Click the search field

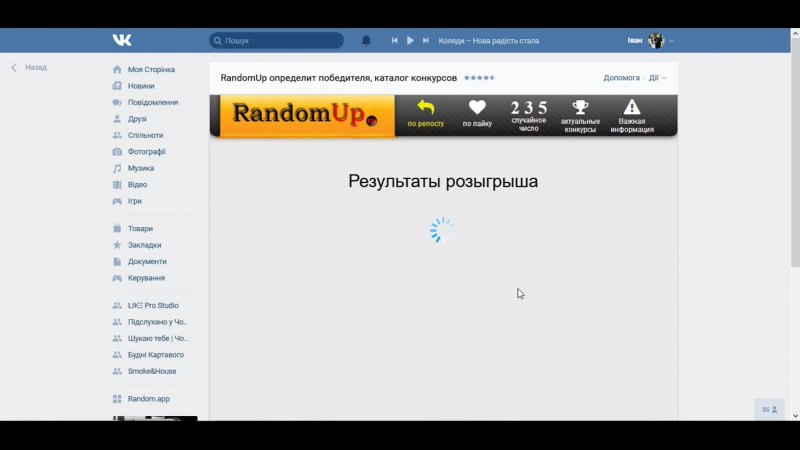277,41
